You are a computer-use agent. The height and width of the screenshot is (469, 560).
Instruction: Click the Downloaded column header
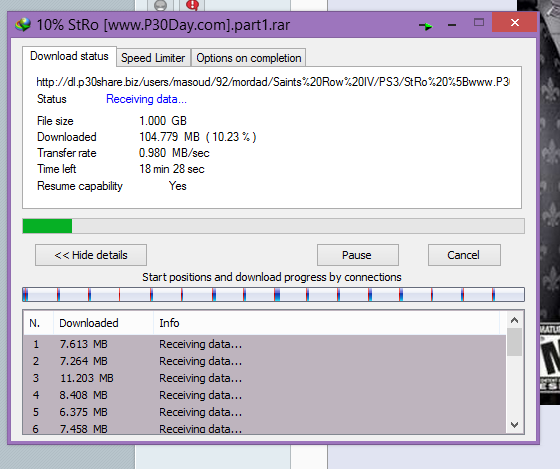[x=104, y=323]
